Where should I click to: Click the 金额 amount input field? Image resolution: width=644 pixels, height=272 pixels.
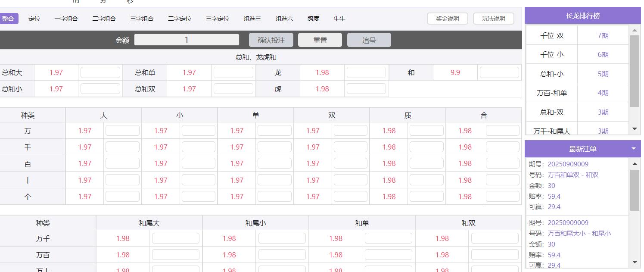tap(187, 39)
